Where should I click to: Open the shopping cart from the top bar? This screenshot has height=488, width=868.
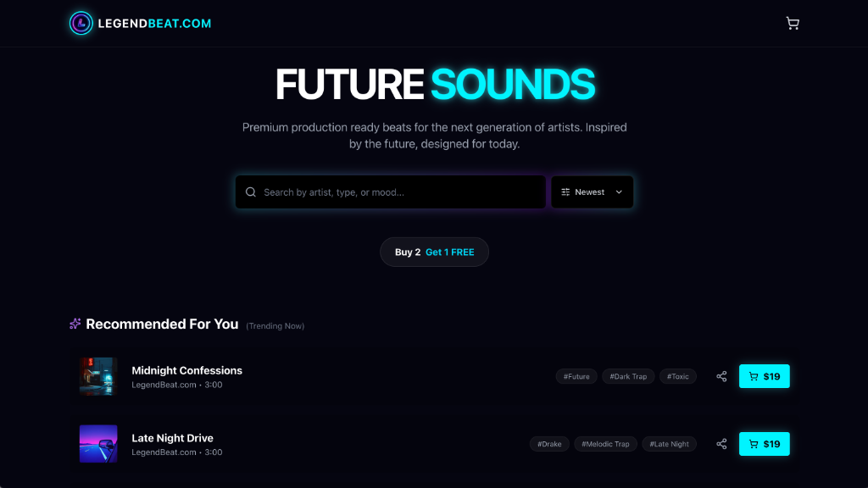pyautogui.click(x=793, y=23)
